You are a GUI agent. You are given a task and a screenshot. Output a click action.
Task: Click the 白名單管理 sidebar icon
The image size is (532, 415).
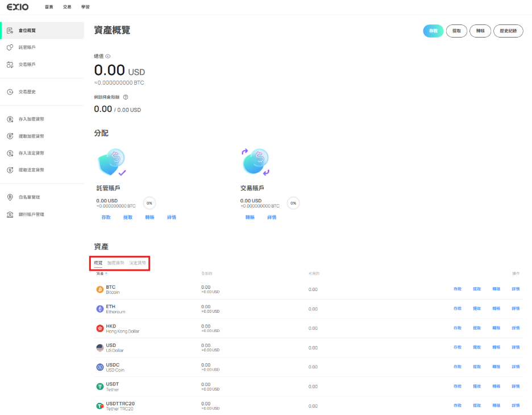click(x=10, y=197)
